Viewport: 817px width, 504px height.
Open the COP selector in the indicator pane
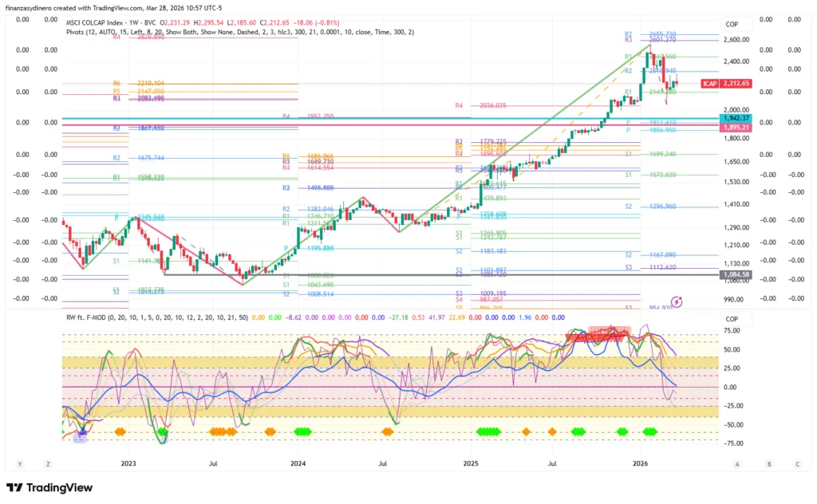[732, 316]
